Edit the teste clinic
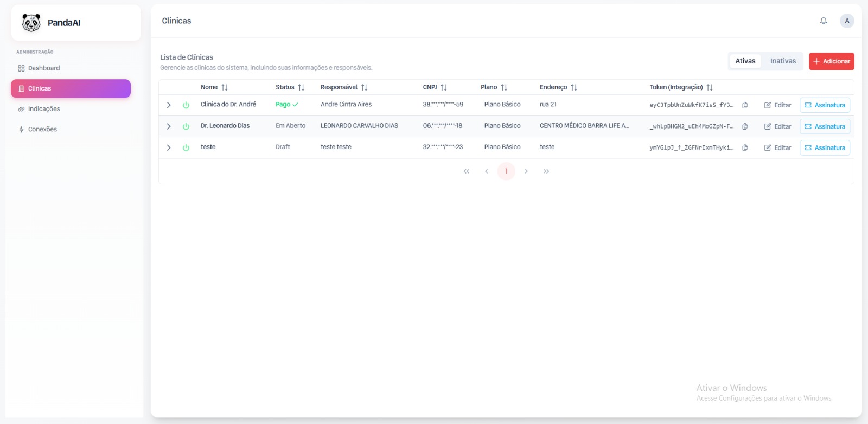The height and width of the screenshot is (424, 868). [x=777, y=147]
